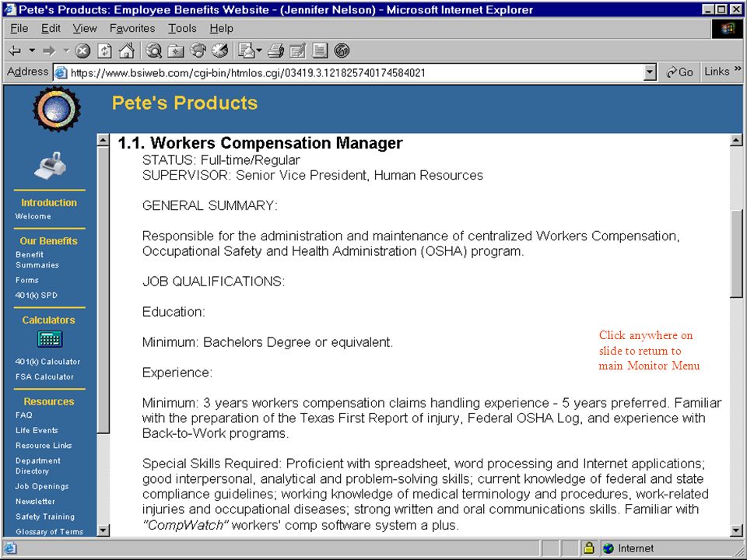The width and height of the screenshot is (747, 560).
Task: Click the Pete's Products gear logo
Action: point(57,109)
